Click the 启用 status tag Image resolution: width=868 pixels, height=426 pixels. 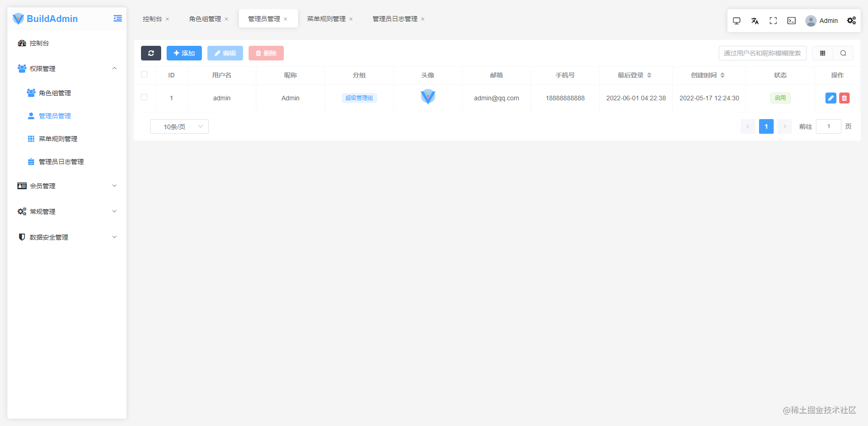pyautogui.click(x=781, y=98)
